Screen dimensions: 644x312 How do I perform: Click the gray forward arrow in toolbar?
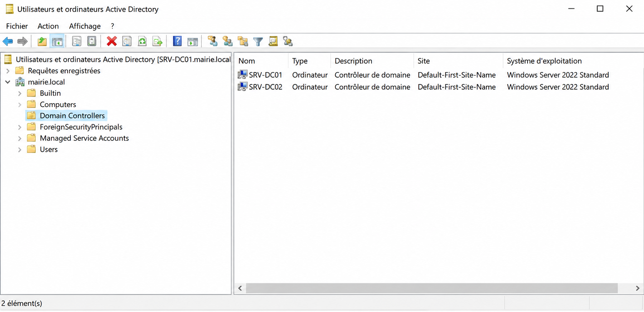(x=23, y=41)
